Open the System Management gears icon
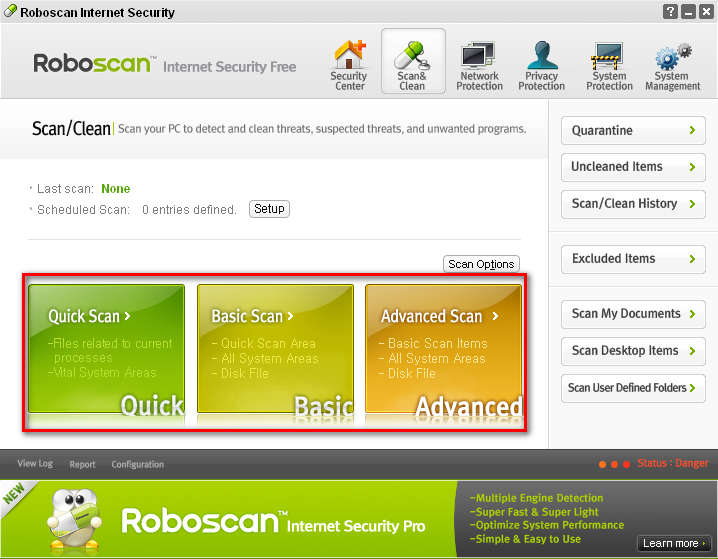The height and width of the screenshot is (559, 718). [673, 56]
